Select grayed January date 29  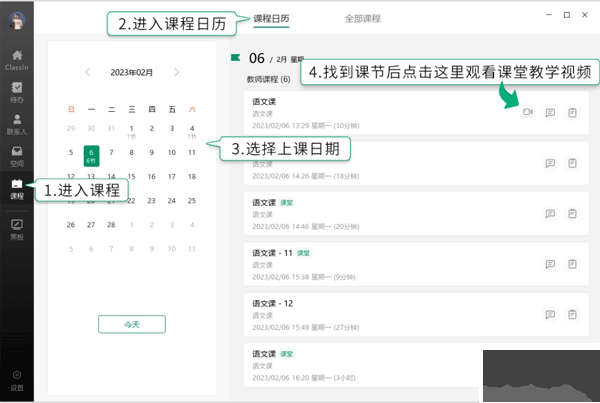[71, 128]
